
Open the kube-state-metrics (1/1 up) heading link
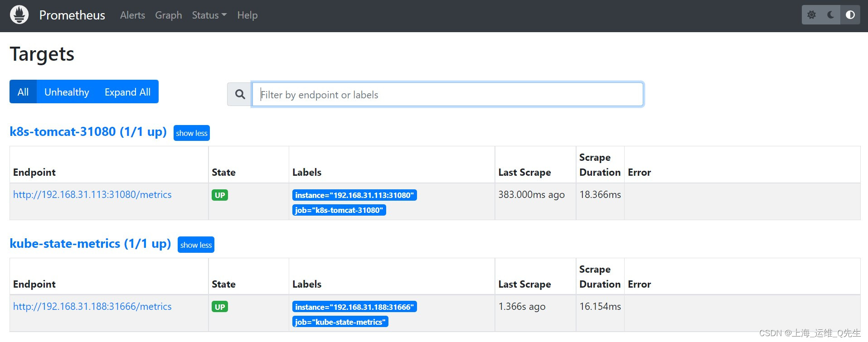90,243
